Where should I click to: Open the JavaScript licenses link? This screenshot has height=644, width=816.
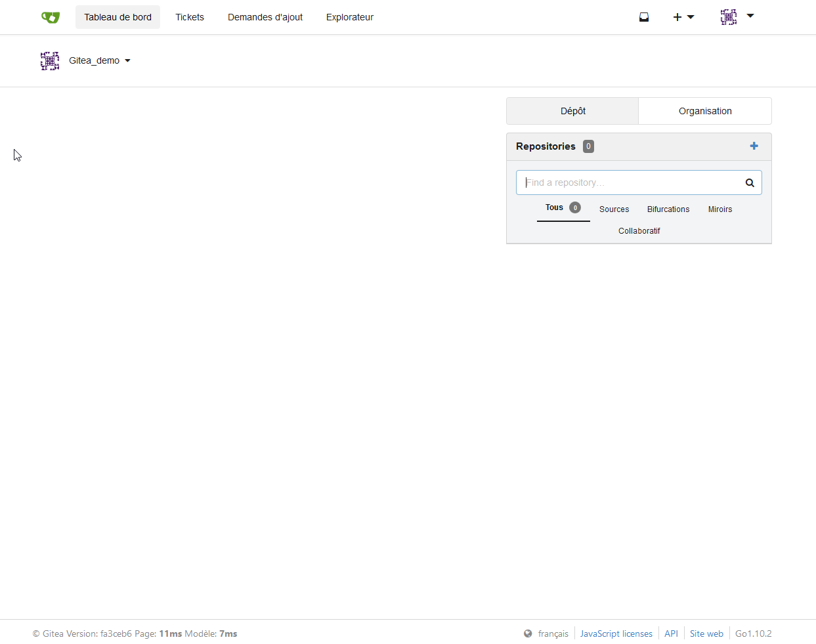[x=616, y=633]
